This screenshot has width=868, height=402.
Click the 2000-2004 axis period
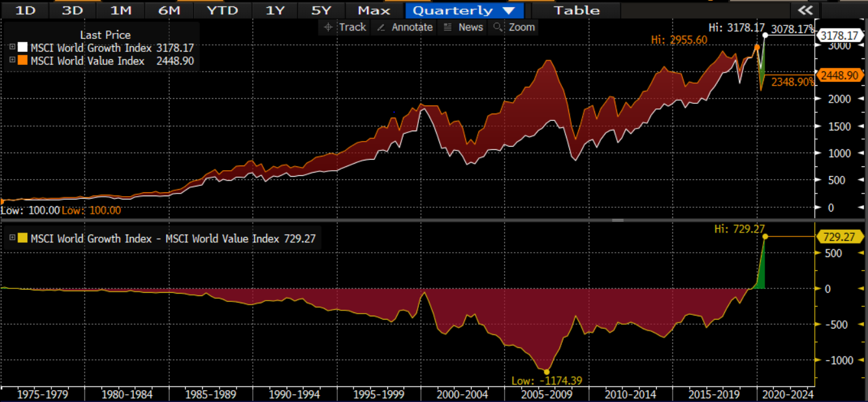(x=463, y=394)
